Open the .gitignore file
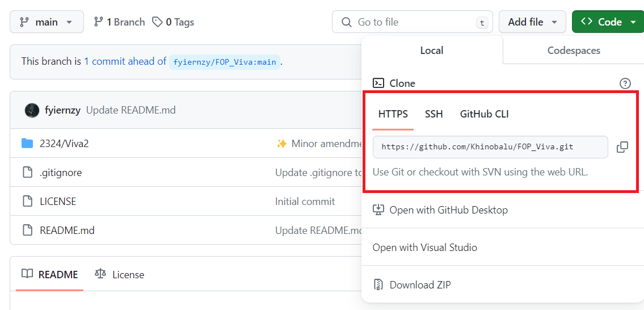Image resolution: width=644 pixels, height=310 pixels. click(61, 173)
